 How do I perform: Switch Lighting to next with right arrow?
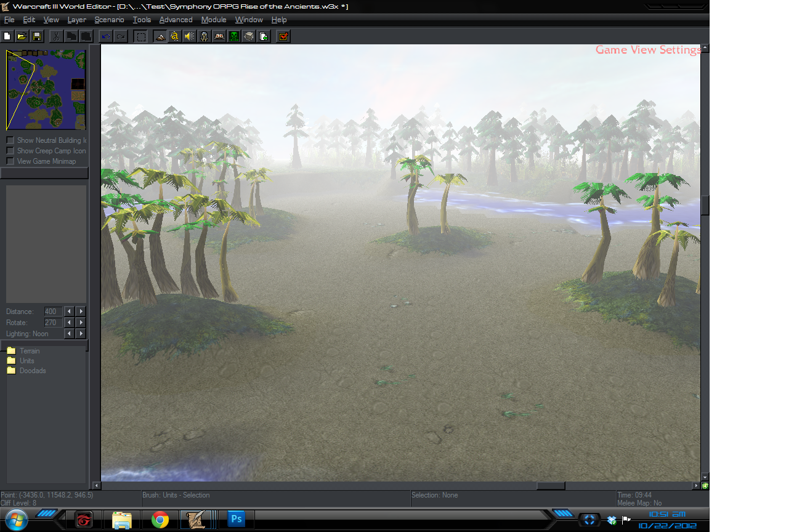coord(81,334)
